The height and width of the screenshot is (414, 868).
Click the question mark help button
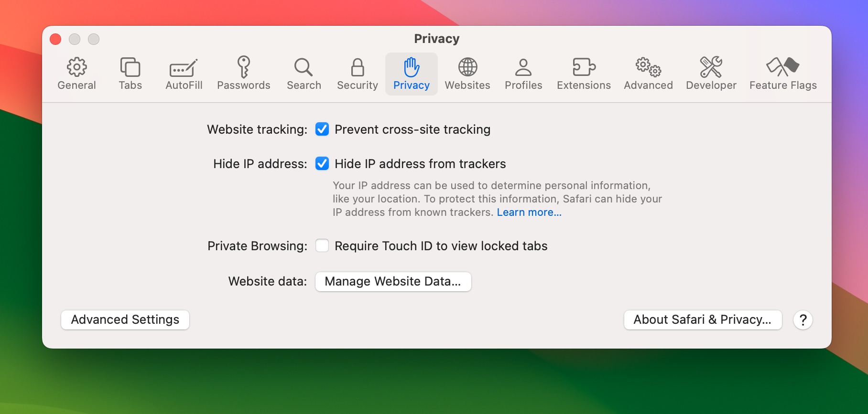[x=803, y=320]
